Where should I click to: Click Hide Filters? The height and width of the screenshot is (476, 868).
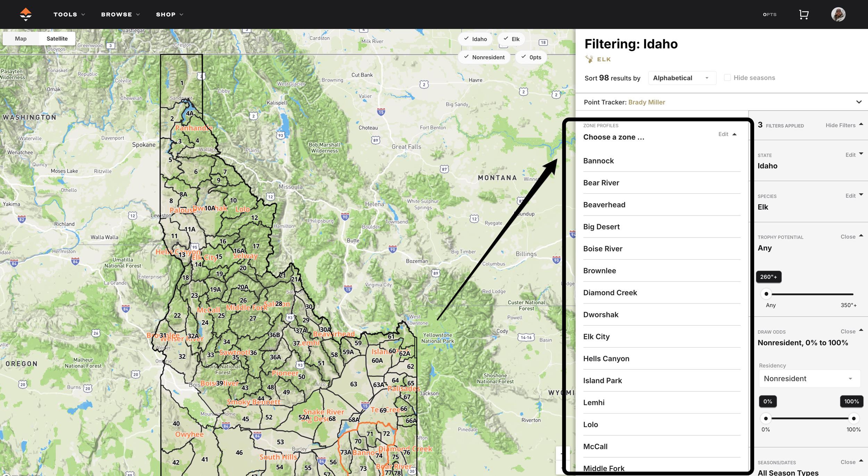[841, 125]
